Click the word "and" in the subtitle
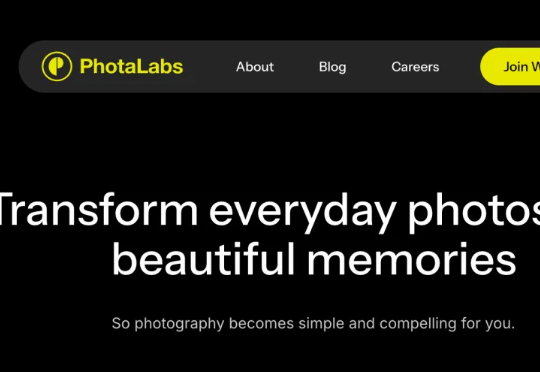Image resolution: width=540 pixels, height=372 pixels. click(x=362, y=323)
